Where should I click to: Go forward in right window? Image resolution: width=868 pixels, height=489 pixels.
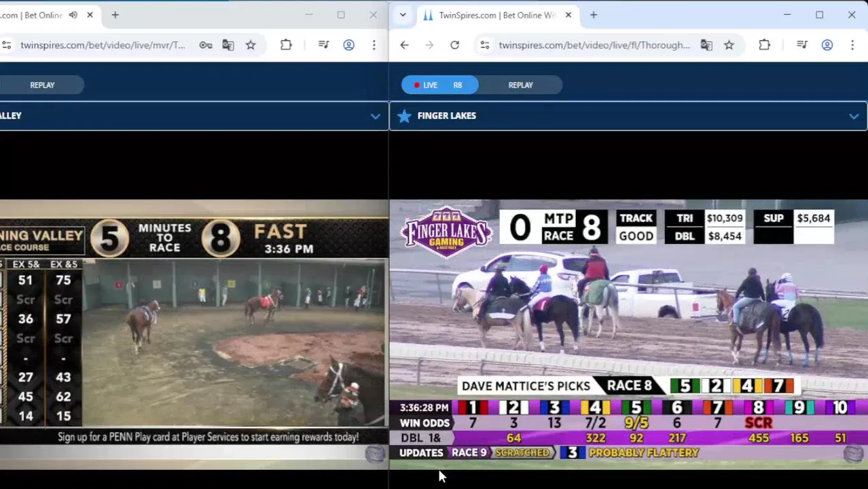coord(429,45)
